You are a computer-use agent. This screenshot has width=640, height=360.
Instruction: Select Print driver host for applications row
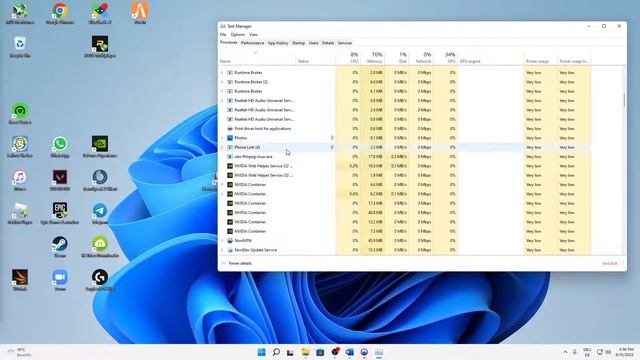[x=404, y=129]
